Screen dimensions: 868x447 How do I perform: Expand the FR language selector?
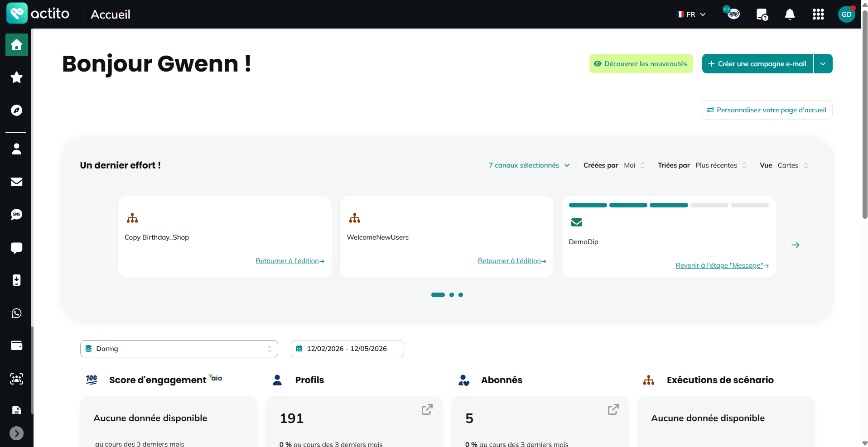coord(691,14)
